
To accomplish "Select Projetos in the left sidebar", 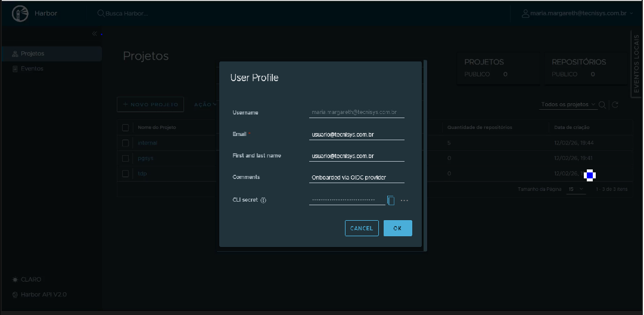I will [x=32, y=54].
